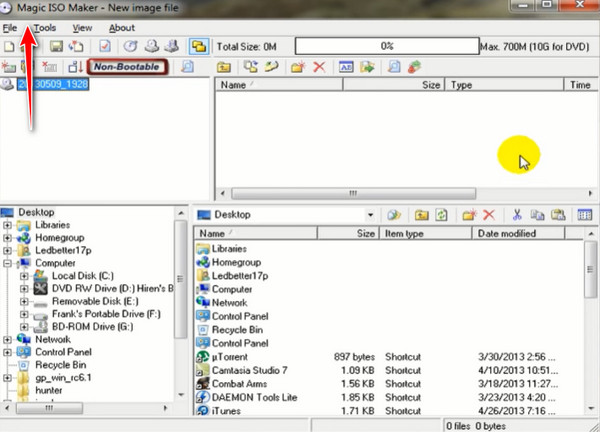Click find icon right of the extract icon
600x432 pixels.
[x=394, y=67]
